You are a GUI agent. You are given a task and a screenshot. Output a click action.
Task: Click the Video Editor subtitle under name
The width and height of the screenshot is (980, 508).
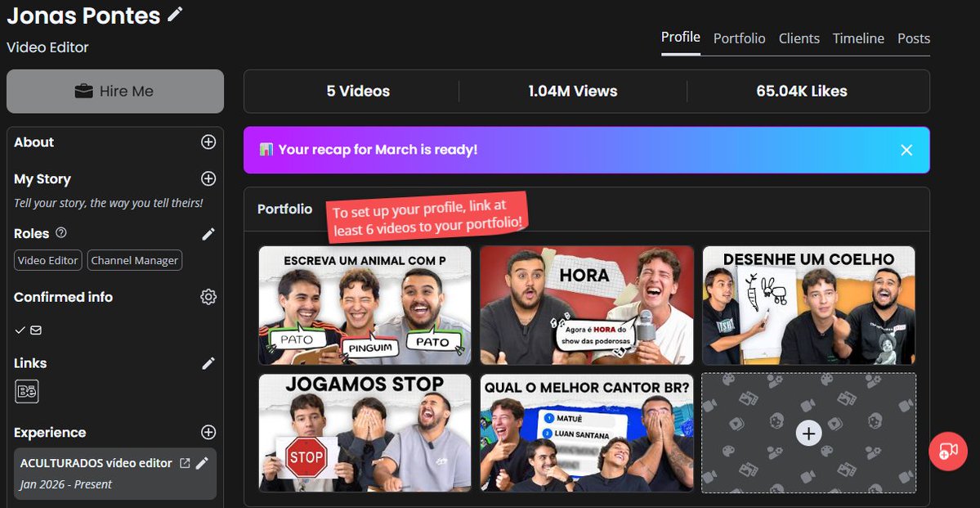(47, 47)
